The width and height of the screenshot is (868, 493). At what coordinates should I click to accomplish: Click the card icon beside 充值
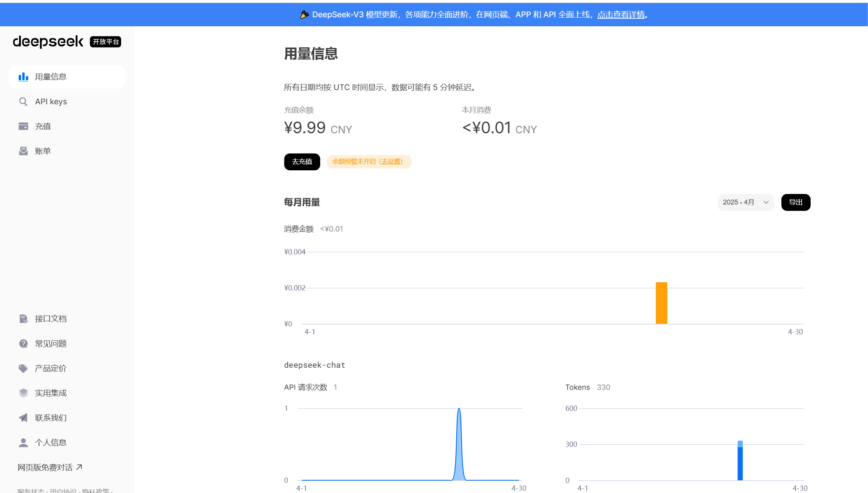(23, 126)
